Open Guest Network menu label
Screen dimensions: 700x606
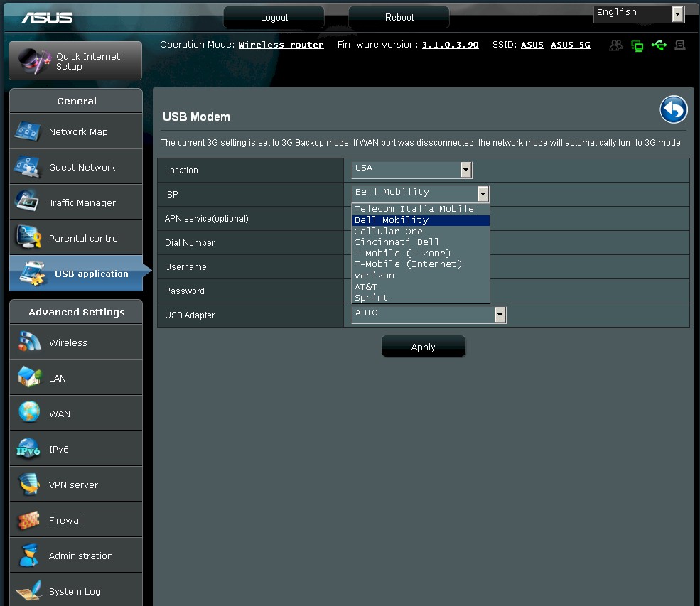[x=82, y=167]
